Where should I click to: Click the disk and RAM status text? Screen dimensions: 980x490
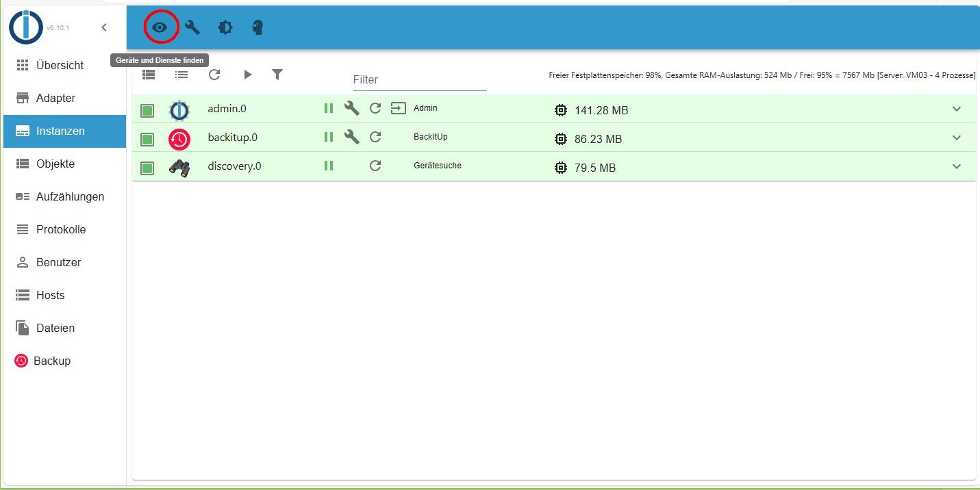point(762,75)
